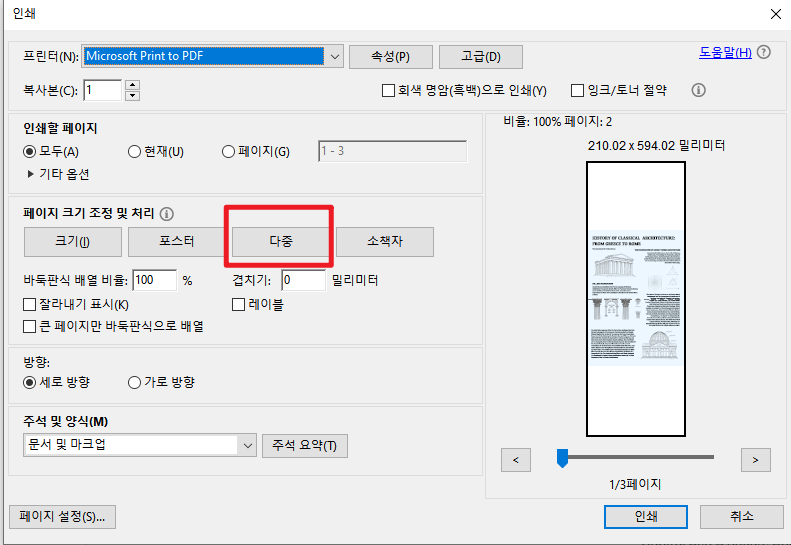Expand 기타 옵션 disclosure triangle
The width and height of the screenshot is (791, 545).
(30, 174)
